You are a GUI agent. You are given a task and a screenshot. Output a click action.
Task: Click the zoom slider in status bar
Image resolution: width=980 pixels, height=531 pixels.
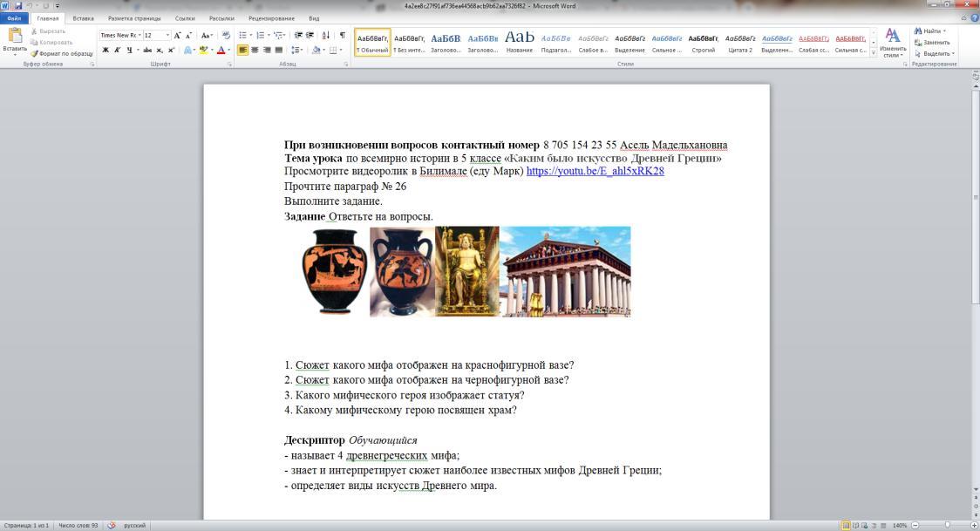coord(946,526)
